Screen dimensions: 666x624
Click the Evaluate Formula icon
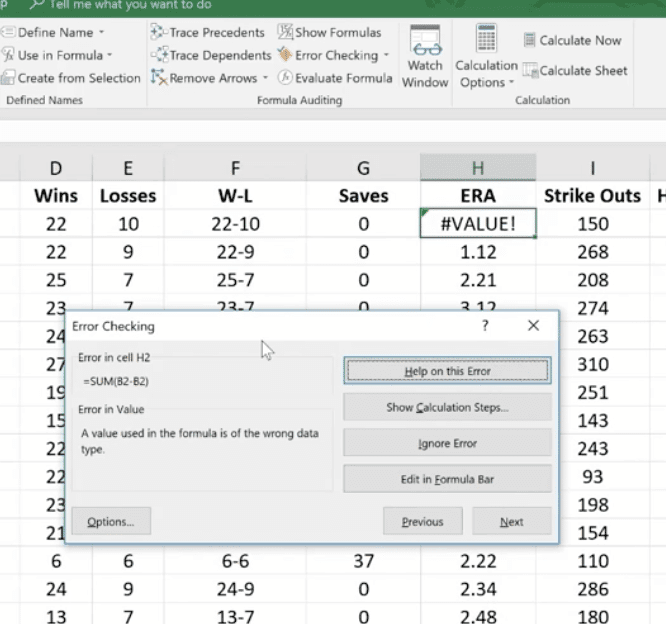pos(286,78)
